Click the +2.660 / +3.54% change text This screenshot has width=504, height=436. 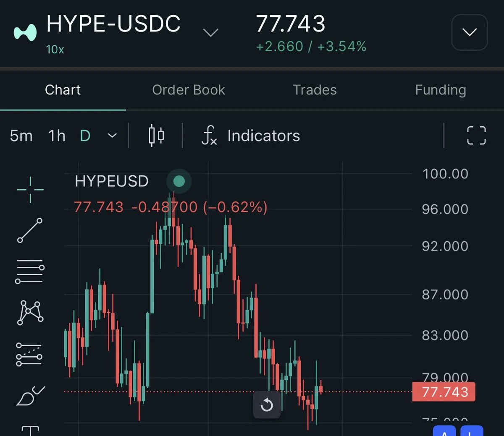point(311,46)
